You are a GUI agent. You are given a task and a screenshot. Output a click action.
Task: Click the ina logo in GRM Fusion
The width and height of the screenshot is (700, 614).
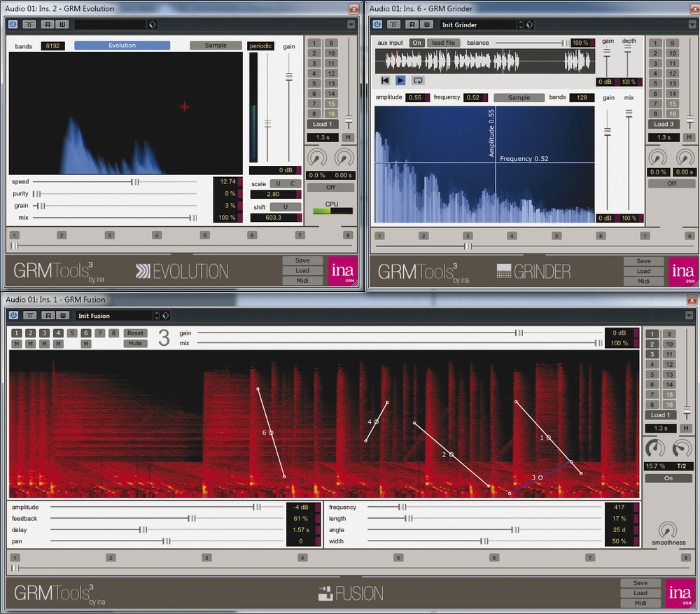click(x=680, y=594)
